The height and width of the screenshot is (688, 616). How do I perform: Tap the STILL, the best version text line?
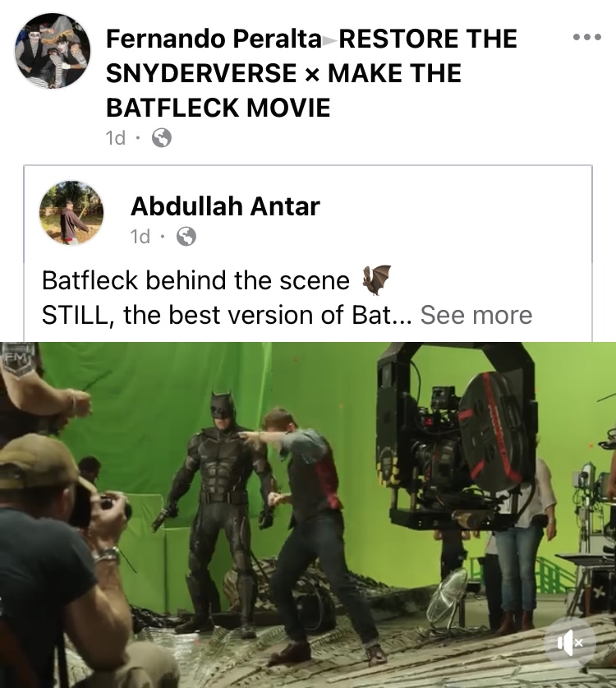pos(227,315)
